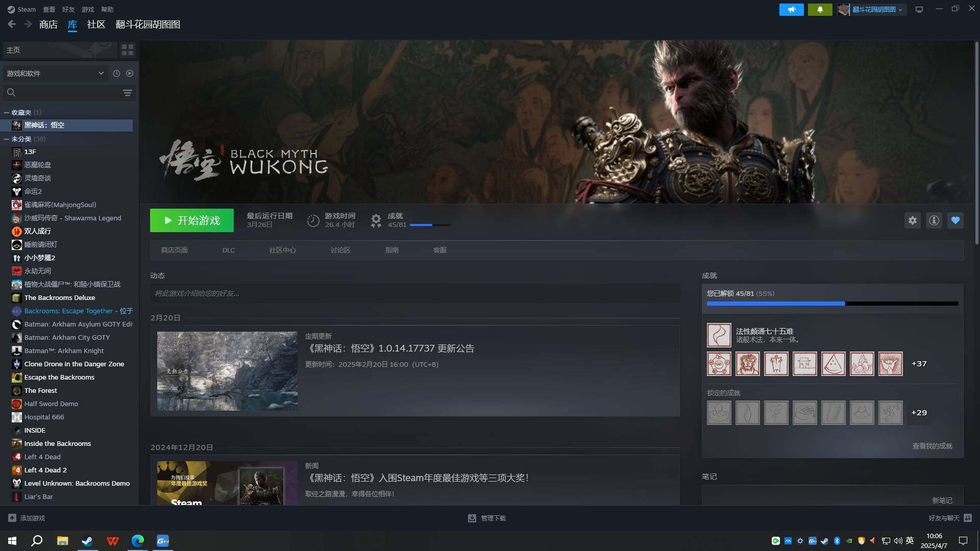The height and width of the screenshot is (551, 980).
Task: Toggle the favorite heart button
Action: (955, 220)
